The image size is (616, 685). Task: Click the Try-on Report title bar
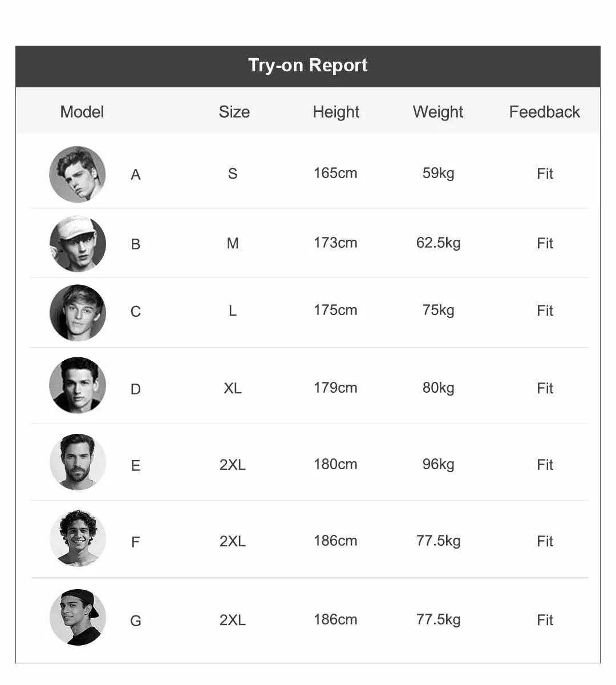(308, 66)
